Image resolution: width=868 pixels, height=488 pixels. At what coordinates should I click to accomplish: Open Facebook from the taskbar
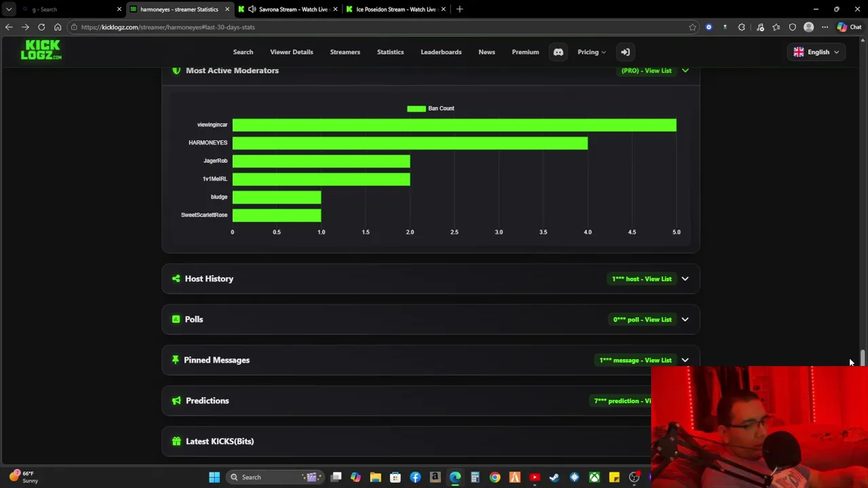point(415,477)
